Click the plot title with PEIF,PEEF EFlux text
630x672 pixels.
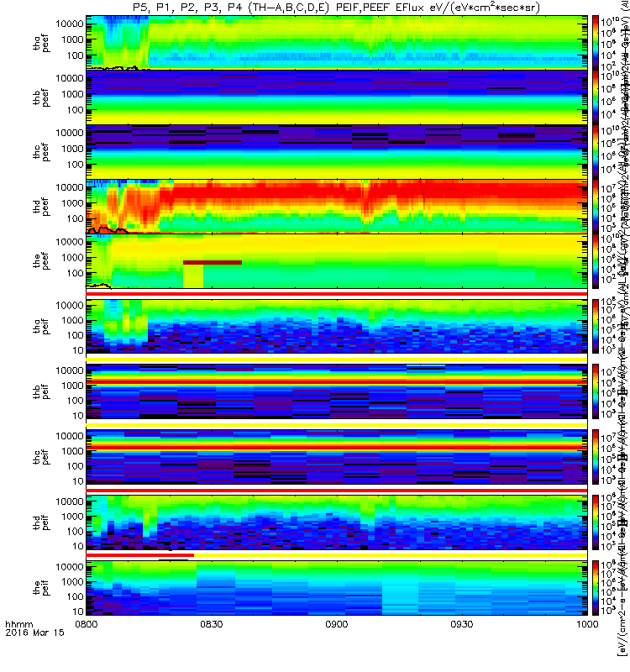click(x=337, y=8)
